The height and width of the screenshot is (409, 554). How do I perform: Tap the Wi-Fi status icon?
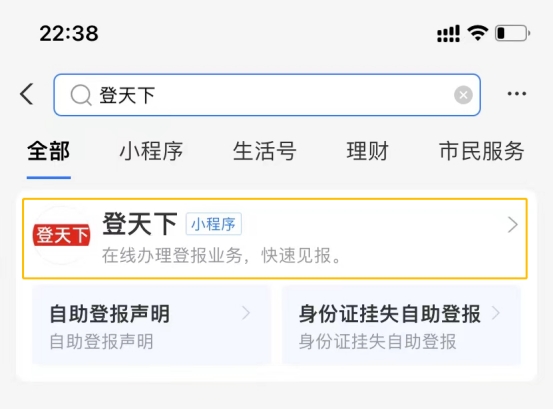pos(477,33)
